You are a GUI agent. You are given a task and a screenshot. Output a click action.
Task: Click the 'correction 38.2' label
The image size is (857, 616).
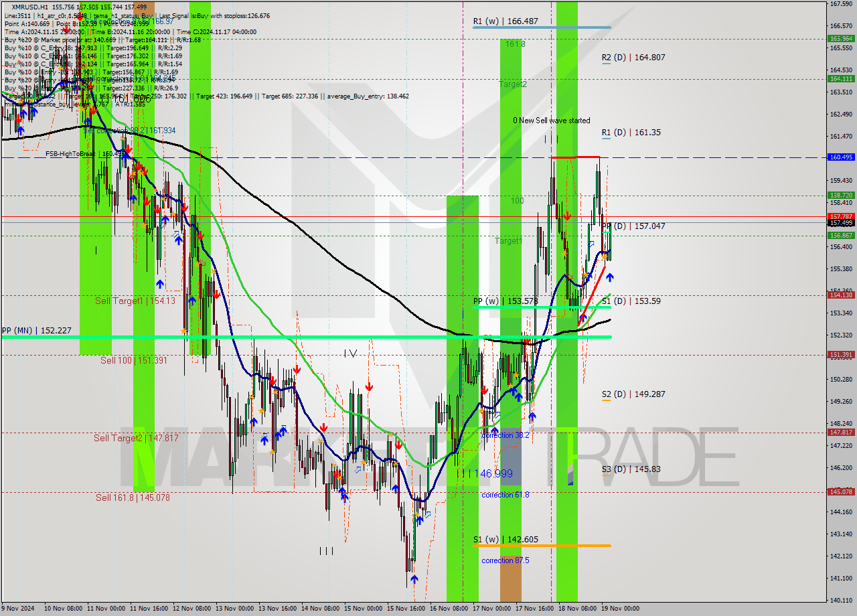point(505,435)
